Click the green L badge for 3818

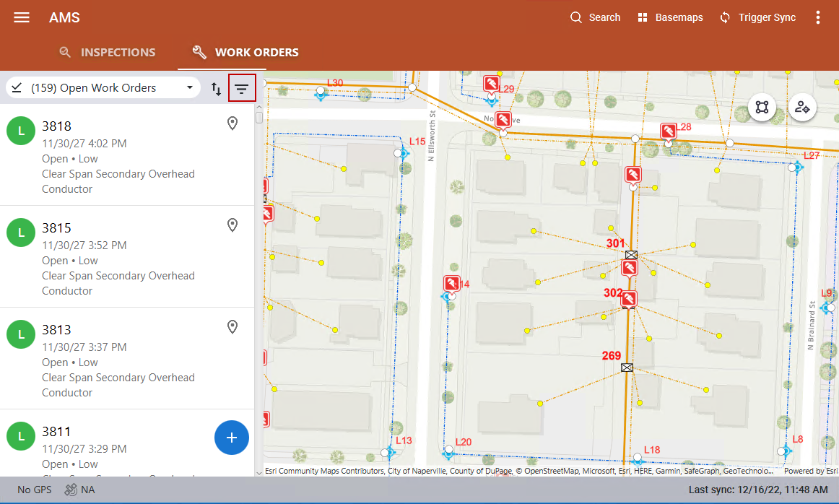click(21, 131)
